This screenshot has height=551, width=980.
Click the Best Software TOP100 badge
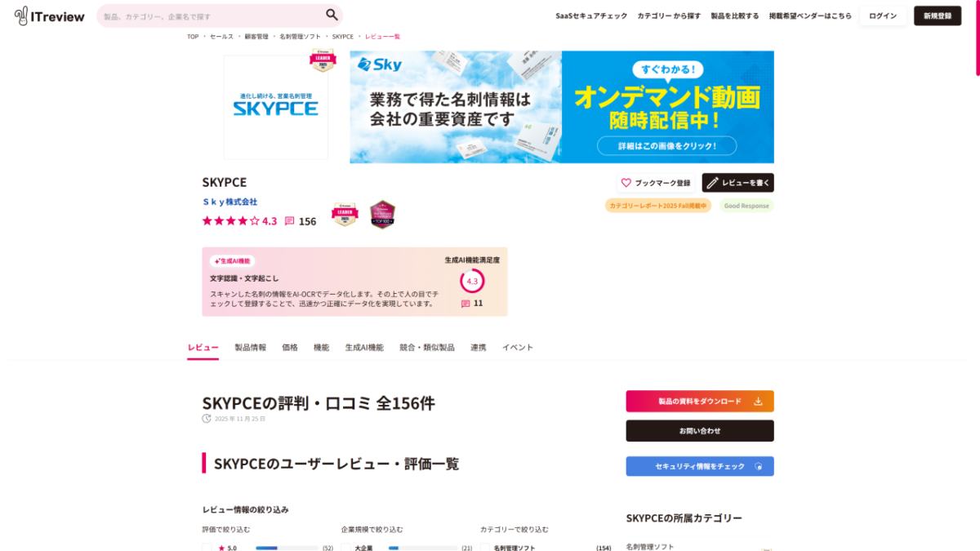pyautogui.click(x=381, y=213)
